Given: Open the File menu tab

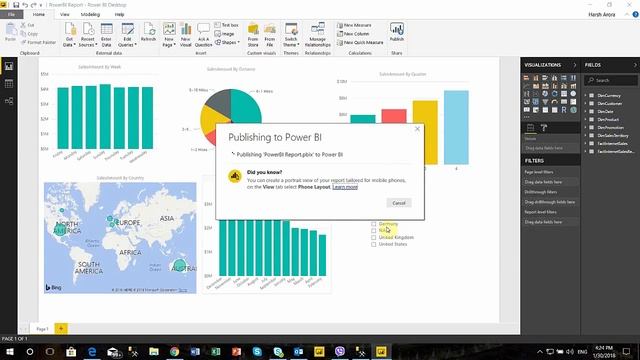Looking at the screenshot, I should coord(11,14).
